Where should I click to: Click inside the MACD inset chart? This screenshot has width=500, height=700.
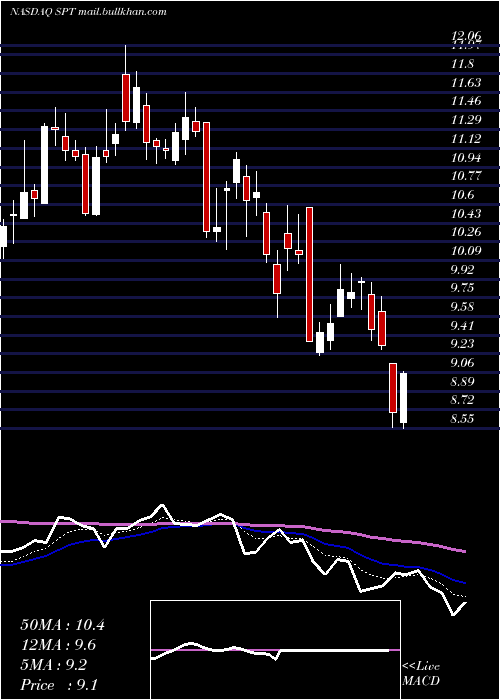[275, 650]
